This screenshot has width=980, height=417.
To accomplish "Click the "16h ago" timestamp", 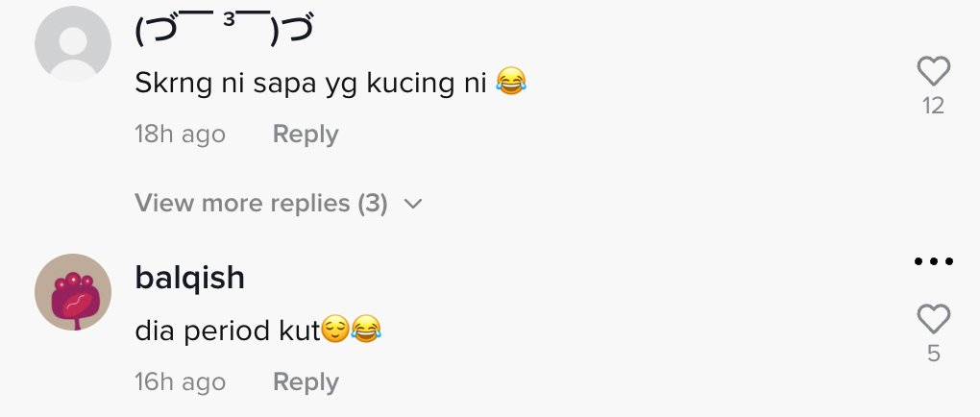I will pos(180,382).
